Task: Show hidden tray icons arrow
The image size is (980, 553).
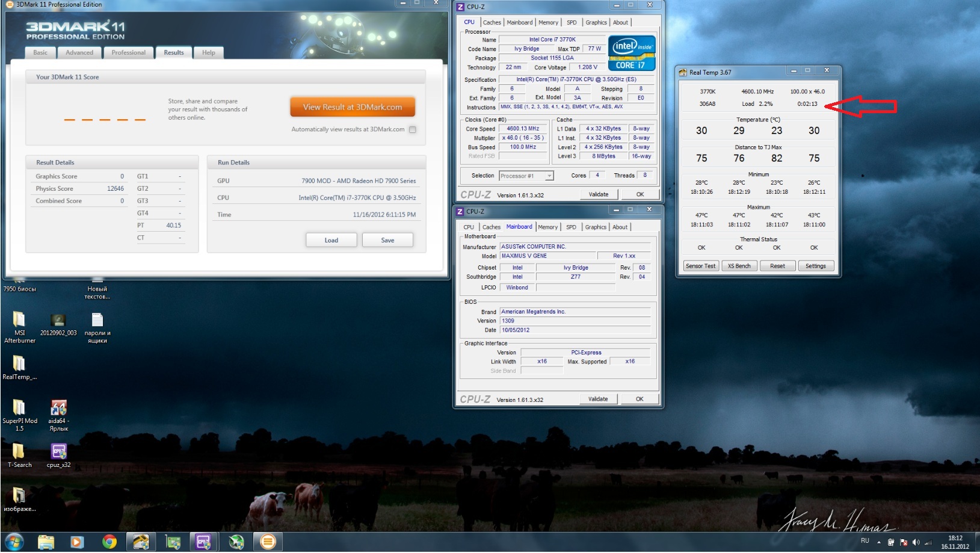Action: tap(878, 542)
